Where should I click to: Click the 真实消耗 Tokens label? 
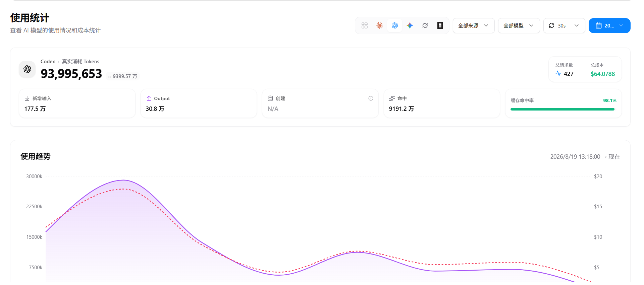(x=80, y=62)
